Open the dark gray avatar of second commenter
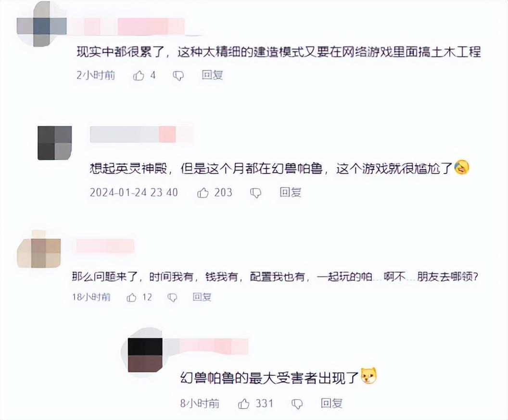508x420 pixels. (55, 143)
